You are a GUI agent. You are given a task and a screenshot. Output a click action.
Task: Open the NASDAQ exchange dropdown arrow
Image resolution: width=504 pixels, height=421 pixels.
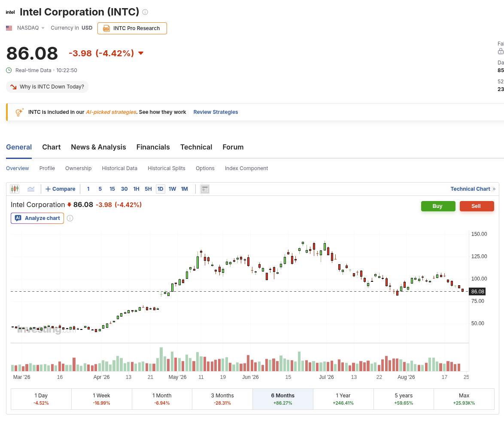[43, 28]
